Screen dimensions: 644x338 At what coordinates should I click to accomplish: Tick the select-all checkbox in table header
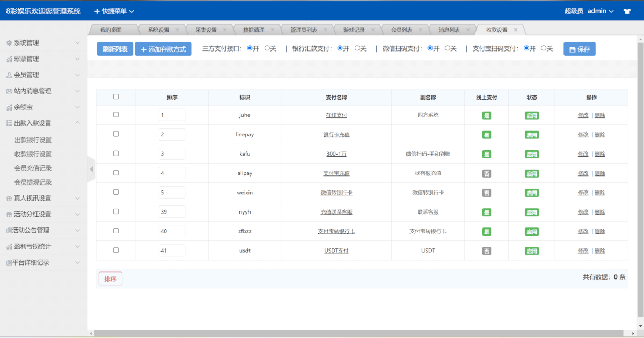(x=116, y=97)
